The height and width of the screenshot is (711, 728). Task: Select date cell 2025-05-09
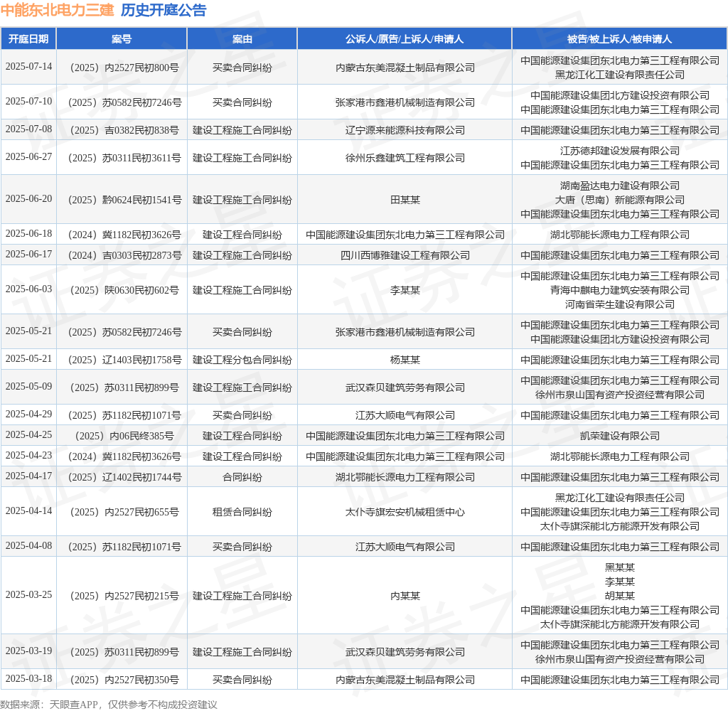(28, 387)
